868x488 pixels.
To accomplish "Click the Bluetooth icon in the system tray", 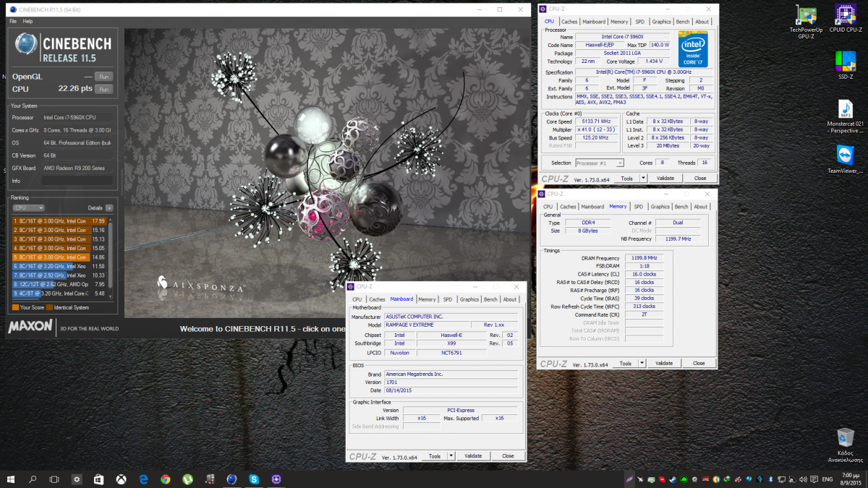I will (770, 479).
